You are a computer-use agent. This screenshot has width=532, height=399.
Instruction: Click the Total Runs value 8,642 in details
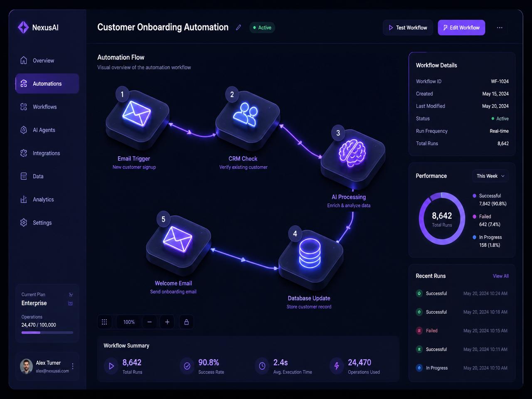(503, 143)
